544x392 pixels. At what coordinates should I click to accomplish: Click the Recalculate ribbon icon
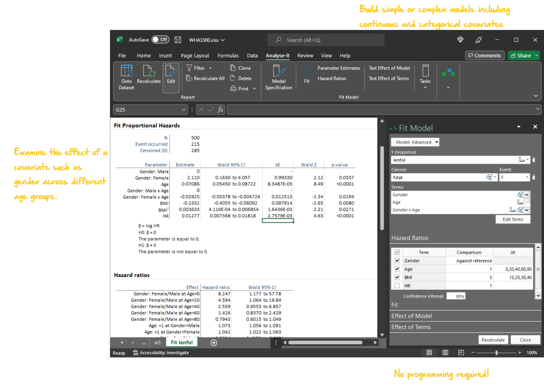click(149, 71)
